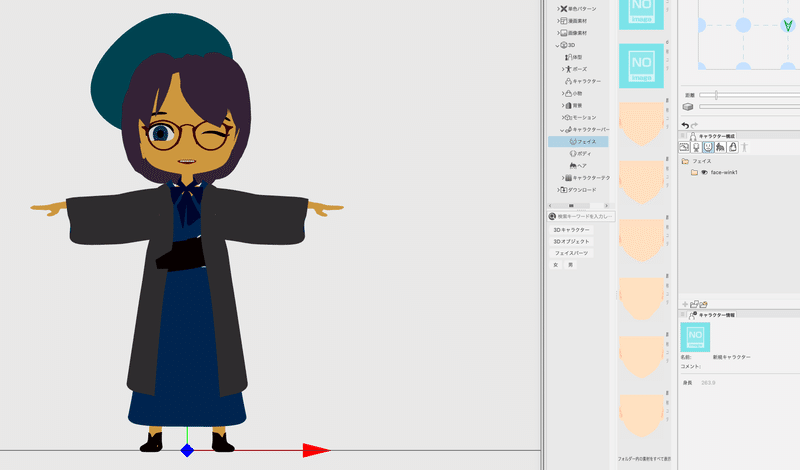Open the キャラクター情報 panel tab

click(x=712, y=315)
